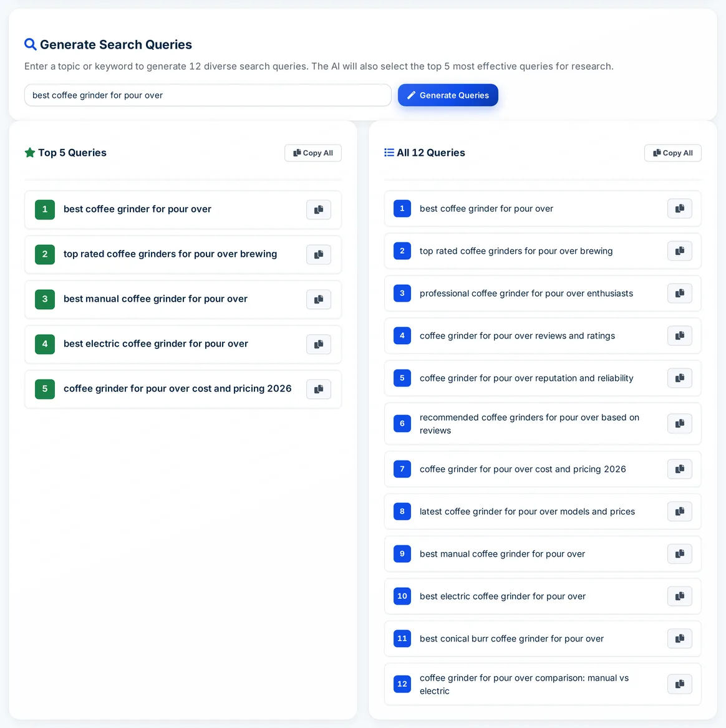Copy query 10 'best electric coffee grinder'
This screenshot has height=728, width=726.
[680, 596]
